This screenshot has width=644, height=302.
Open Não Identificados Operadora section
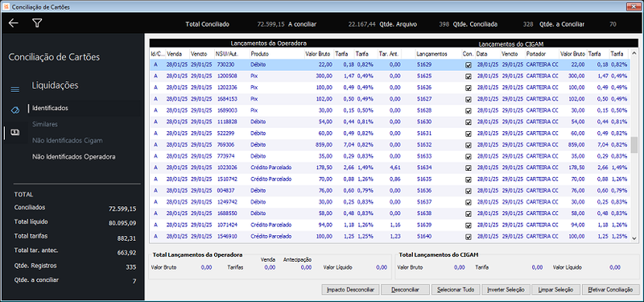point(73,156)
